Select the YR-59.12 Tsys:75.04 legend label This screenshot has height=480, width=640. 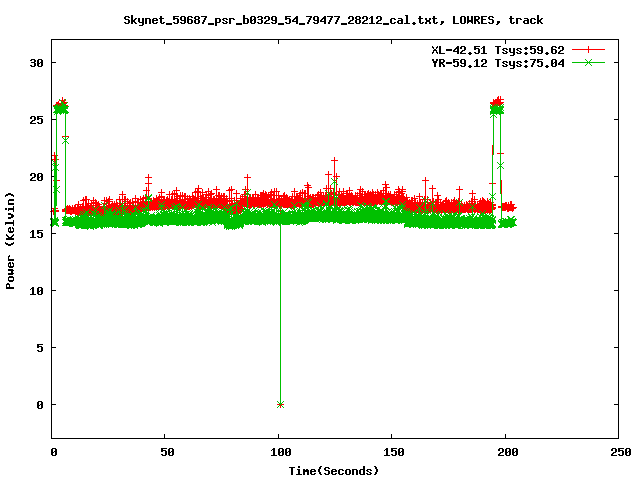point(498,63)
